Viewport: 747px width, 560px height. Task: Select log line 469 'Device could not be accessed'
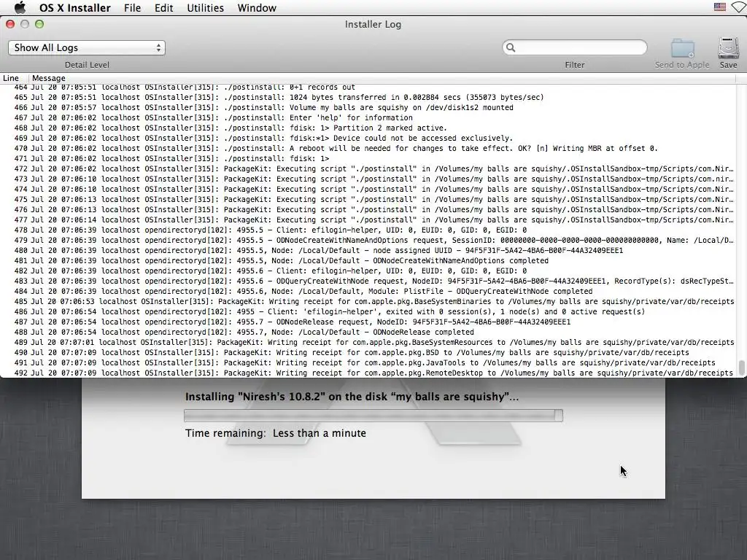pyautogui.click(x=368, y=138)
